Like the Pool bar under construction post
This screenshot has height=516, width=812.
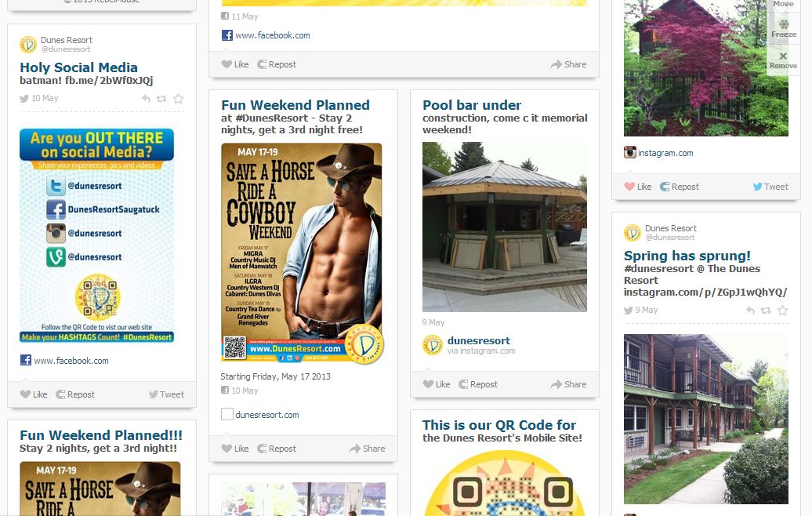437,384
